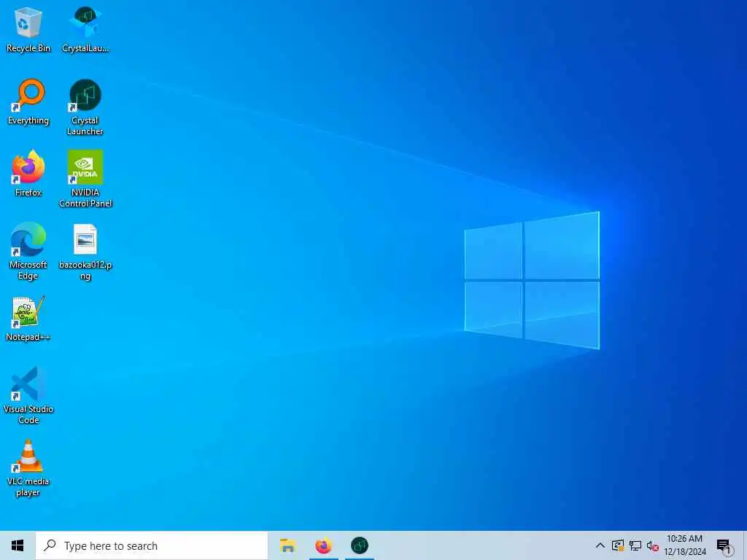
Task: Select the NVIDIA Control Panel shortcut
Action: pyautogui.click(x=85, y=179)
